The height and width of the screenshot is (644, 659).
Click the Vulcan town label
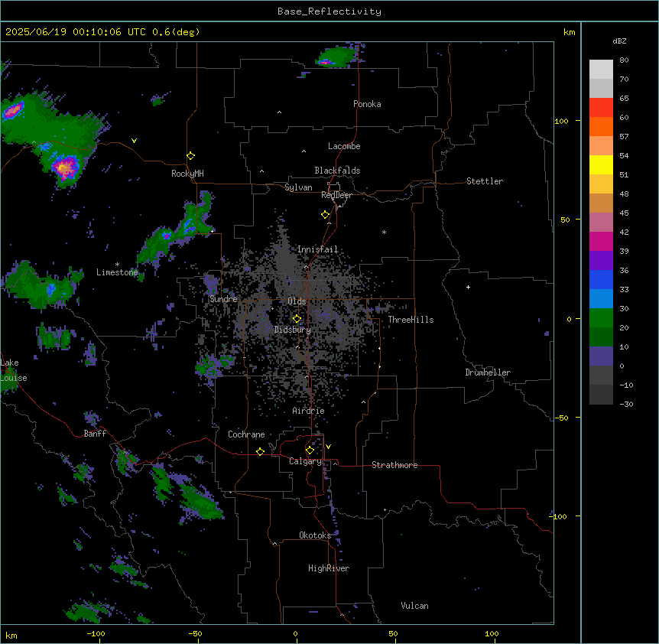[x=414, y=606]
